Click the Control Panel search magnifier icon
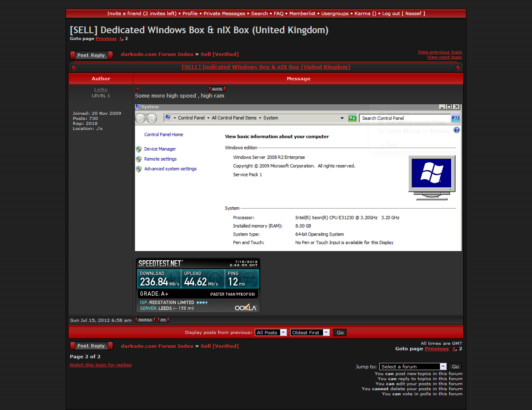This screenshot has width=532, height=410. (x=455, y=118)
